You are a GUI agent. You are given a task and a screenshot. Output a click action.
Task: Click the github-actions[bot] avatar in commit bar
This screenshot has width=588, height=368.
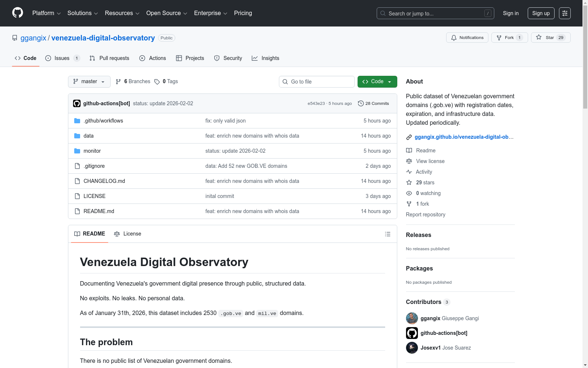coord(77,103)
